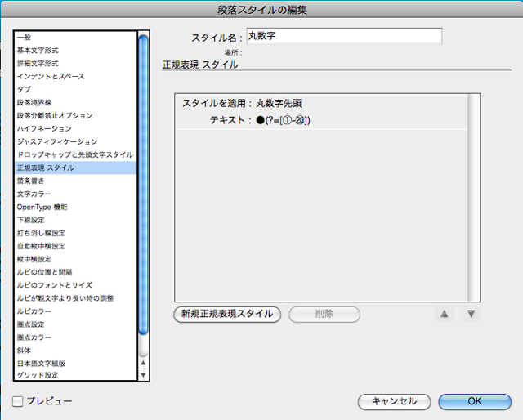Click the テキスト regex expression field
Viewport: 523px width, 420px height.
284,121
